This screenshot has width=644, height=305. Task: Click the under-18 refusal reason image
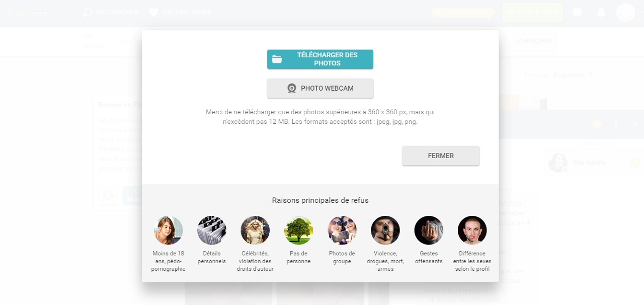click(x=168, y=231)
